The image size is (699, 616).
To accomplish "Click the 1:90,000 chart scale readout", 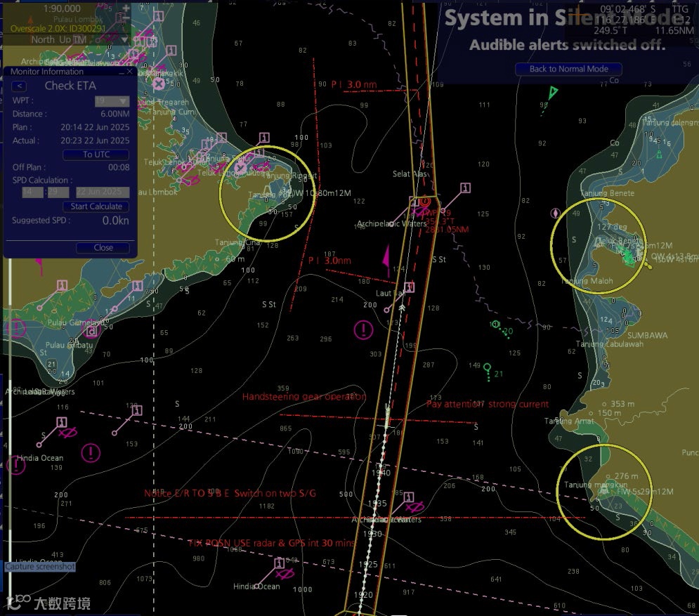I will [62, 8].
